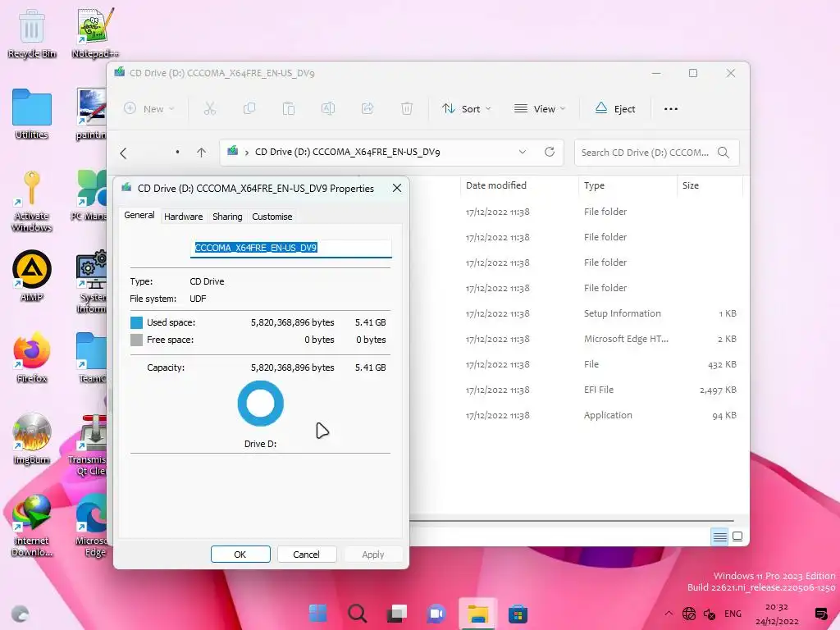Viewport: 840px width, 630px height.
Task: Open taskbar Search
Action: (x=358, y=614)
